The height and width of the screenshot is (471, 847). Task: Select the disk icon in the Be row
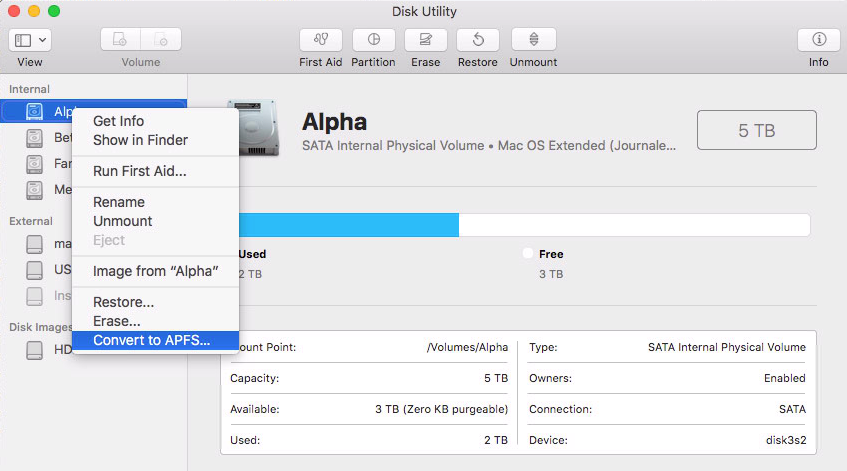35,138
